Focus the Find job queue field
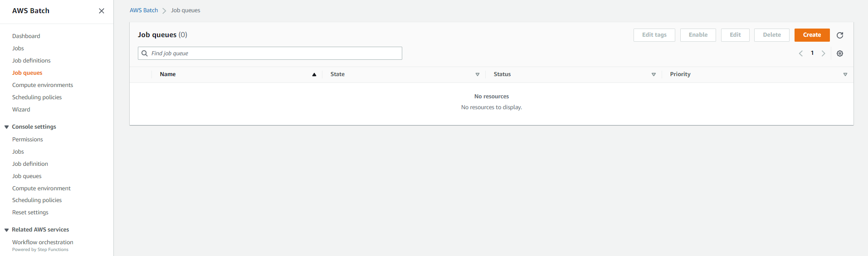The width and height of the screenshot is (868, 256). coord(270,53)
